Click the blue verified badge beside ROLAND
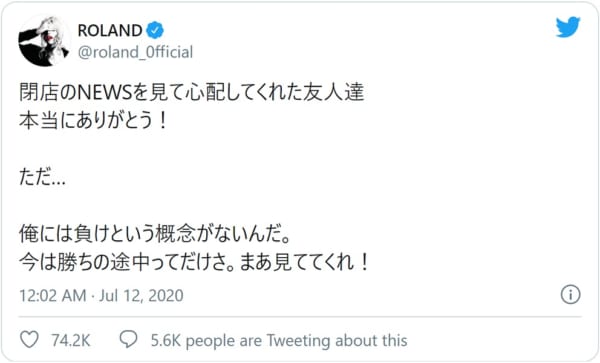This screenshot has height=363, width=600. [x=155, y=30]
